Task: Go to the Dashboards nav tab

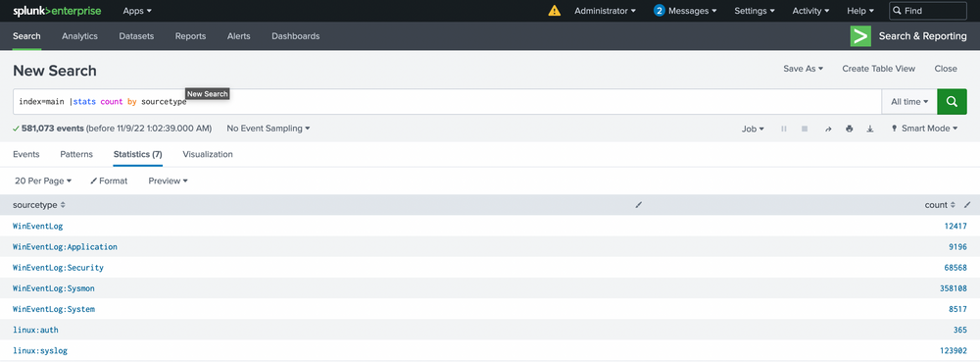Action: (x=296, y=36)
